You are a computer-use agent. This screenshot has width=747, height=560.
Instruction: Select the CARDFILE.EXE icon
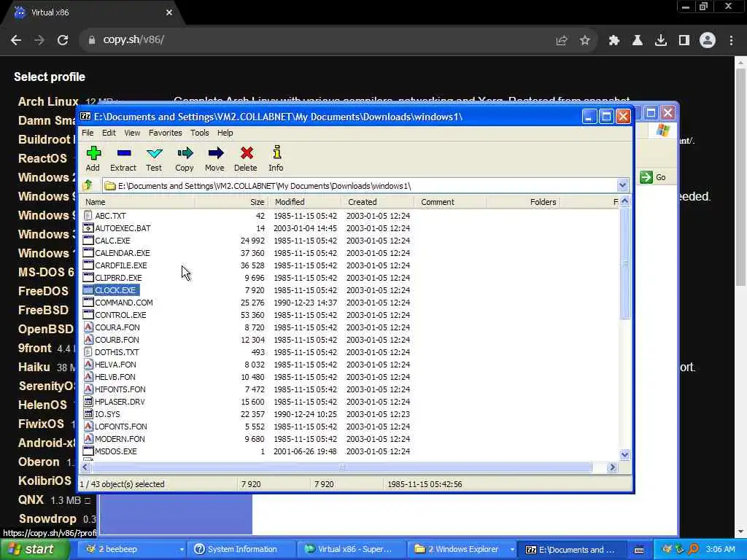coord(88,265)
